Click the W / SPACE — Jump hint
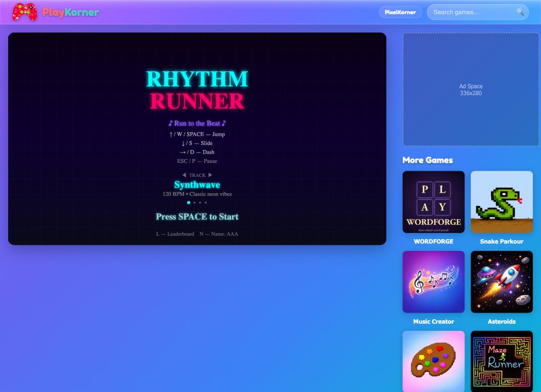This screenshot has height=392, width=541. point(197,134)
